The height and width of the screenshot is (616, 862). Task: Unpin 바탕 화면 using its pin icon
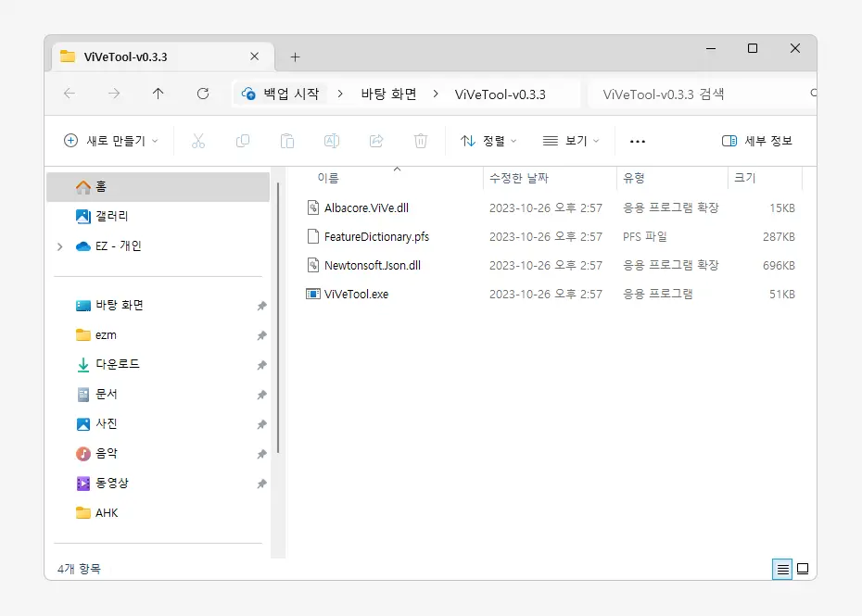pos(261,306)
